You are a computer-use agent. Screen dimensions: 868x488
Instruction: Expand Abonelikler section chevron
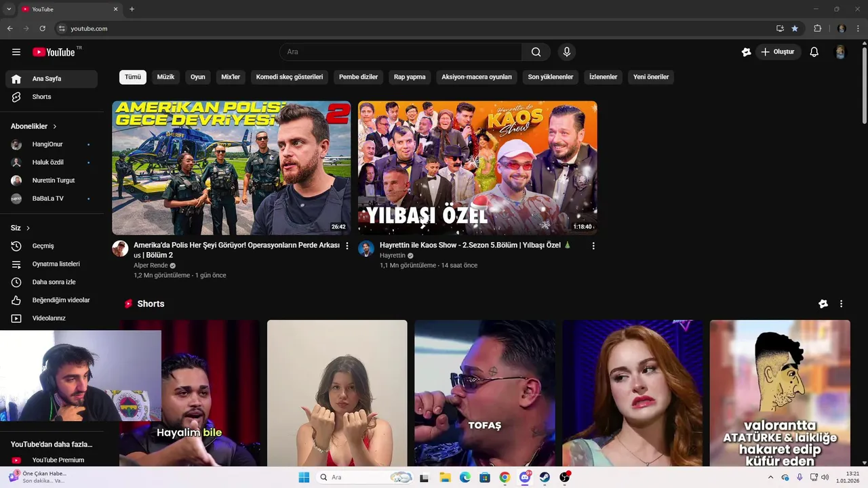55,127
